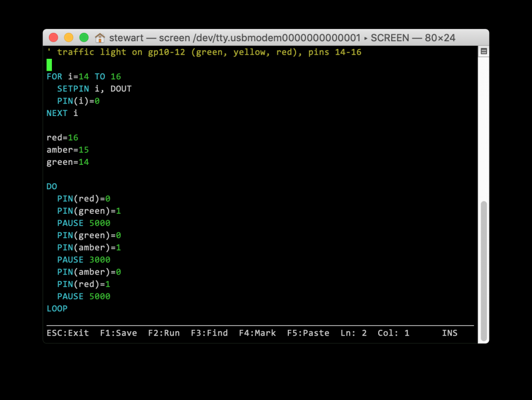Viewport: 532px width, 400px height.
Task: Click the F4:Mark shortcut label
Action: point(257,333)
